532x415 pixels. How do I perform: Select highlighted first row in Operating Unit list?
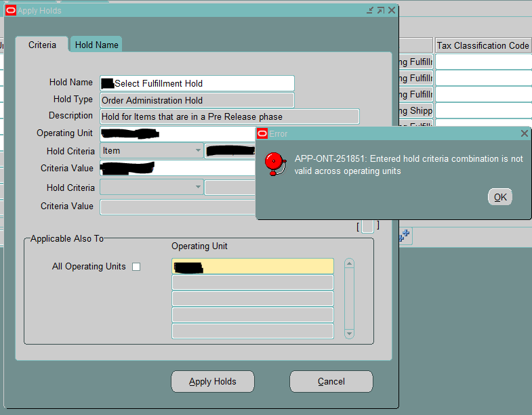click(x=253, y=266)
